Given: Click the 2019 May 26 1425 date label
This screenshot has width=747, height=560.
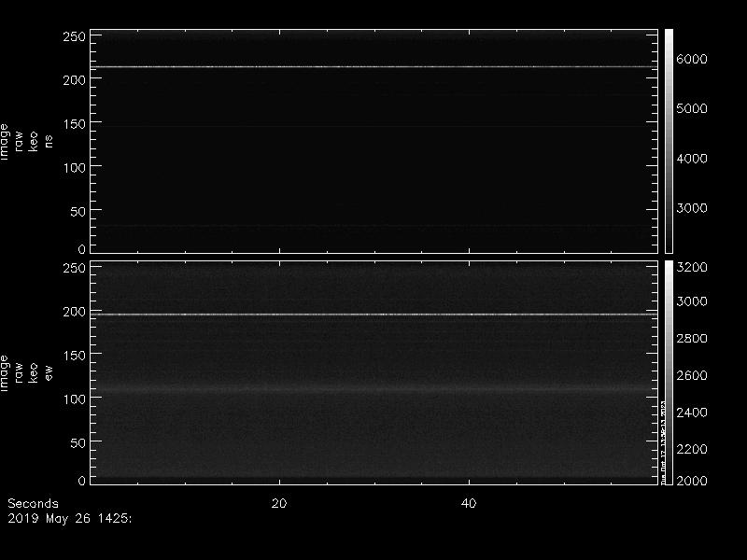Looking at the screenshot, I should (x=69, y=519).
